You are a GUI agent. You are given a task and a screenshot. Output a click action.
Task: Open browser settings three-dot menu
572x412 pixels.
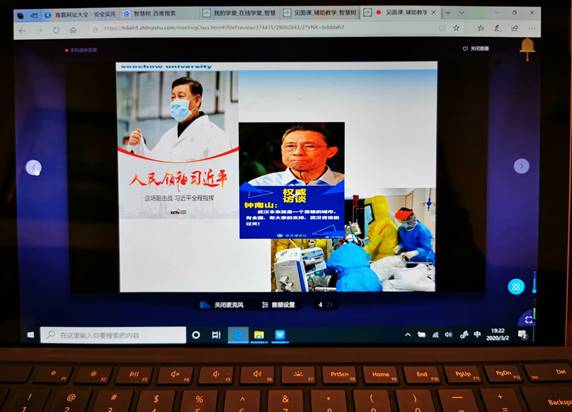point(532,28)
